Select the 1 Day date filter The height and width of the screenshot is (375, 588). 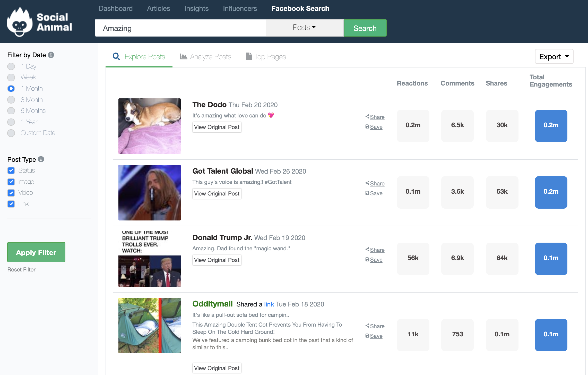coord(11,66)
